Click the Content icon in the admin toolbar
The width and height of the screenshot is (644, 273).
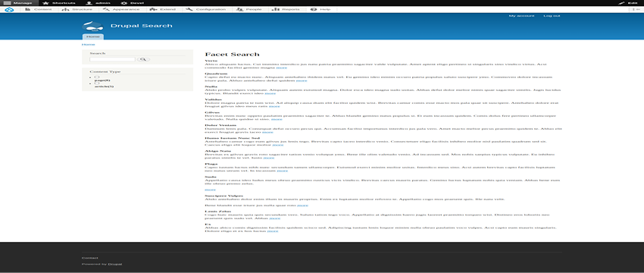point(28,9)
